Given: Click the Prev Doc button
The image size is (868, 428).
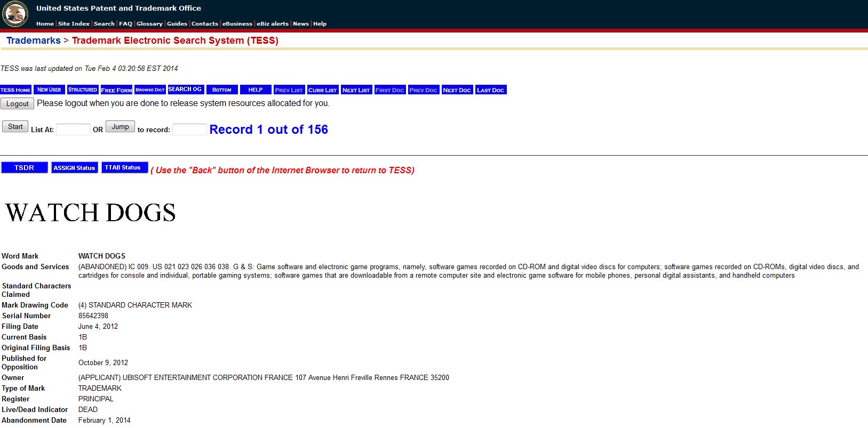Looking at the screenshot, I should pyautogui.click(x=424, y=90).
